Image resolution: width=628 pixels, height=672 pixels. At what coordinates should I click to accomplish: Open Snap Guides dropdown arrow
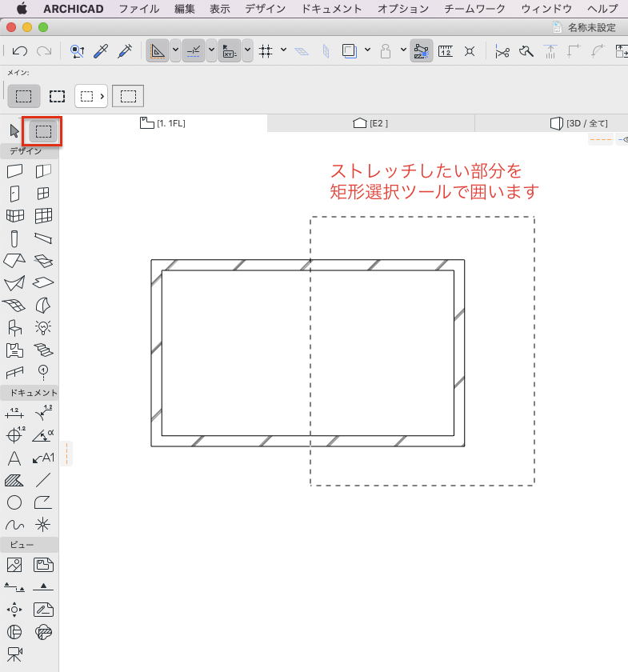click(211, 50)
